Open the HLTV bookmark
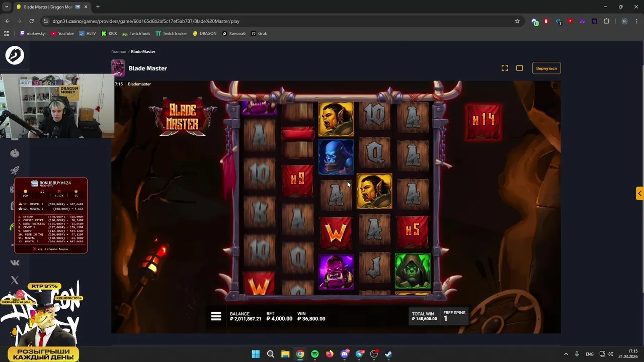 coord(88,34)
